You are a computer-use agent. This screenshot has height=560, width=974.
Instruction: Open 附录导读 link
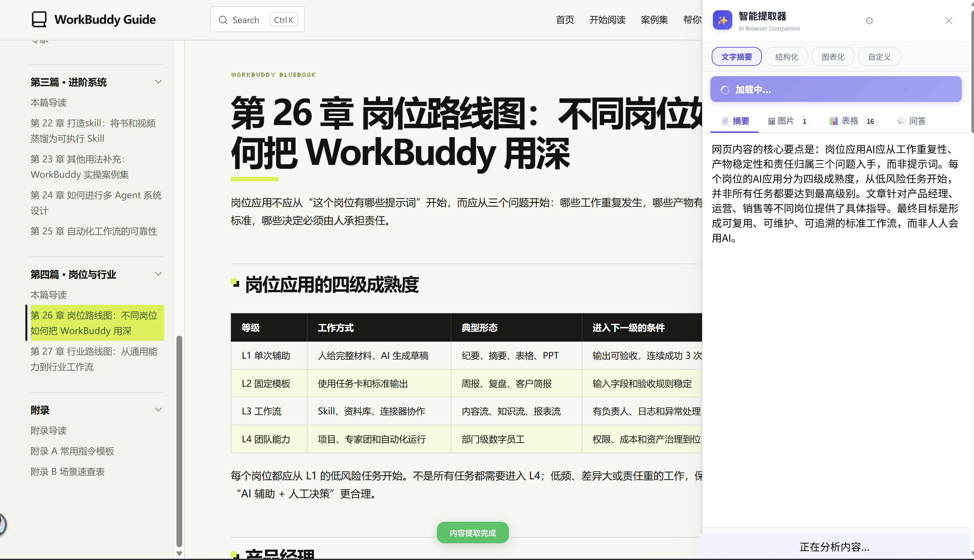pyautogui.click(x=49, y=430)
